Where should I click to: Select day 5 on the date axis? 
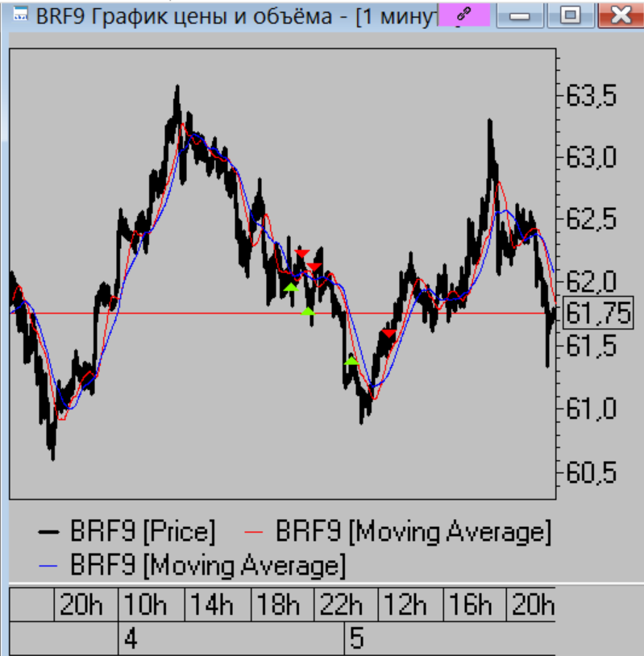point(357,640)
